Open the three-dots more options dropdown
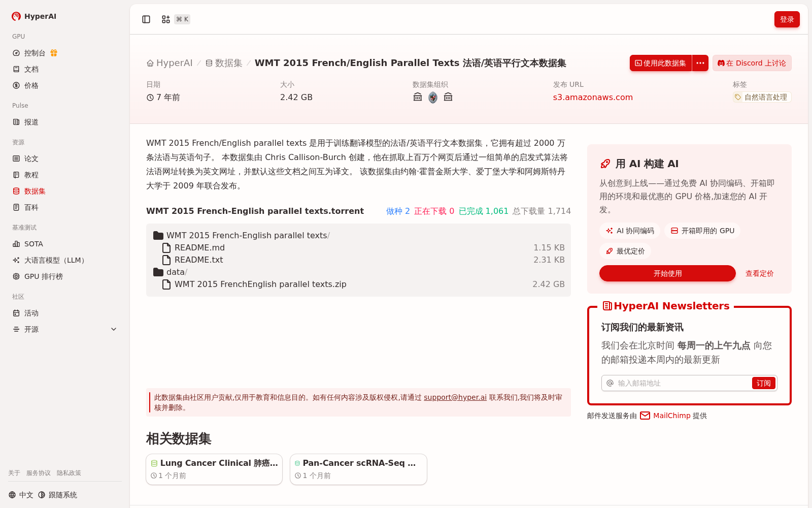812x508 pixels. 700,63
